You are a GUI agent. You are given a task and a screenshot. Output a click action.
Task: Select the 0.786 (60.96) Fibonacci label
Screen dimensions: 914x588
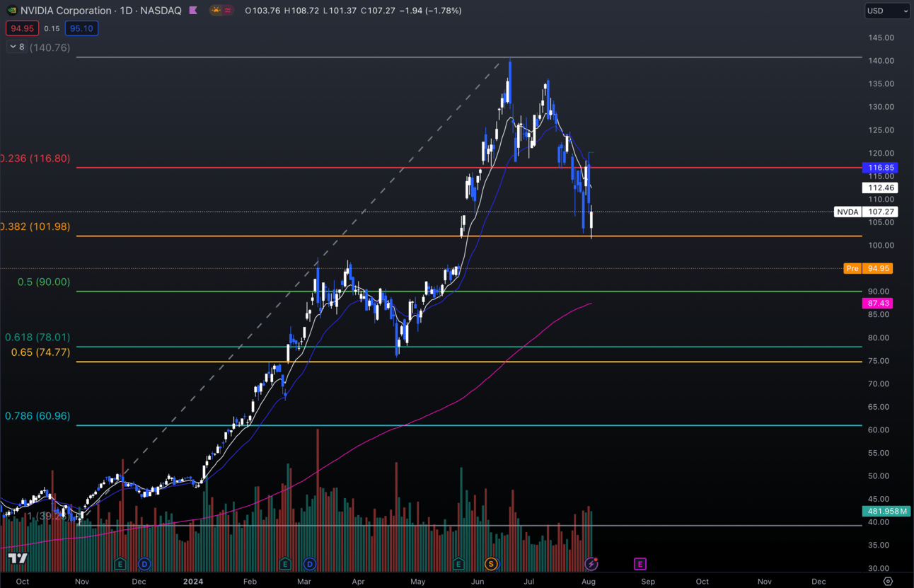click(37, 416)
